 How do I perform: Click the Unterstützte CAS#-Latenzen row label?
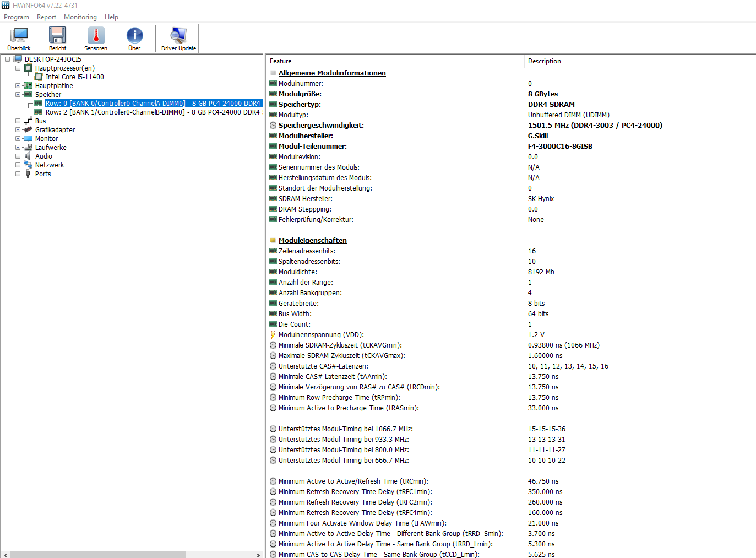(x=323, y=366)
